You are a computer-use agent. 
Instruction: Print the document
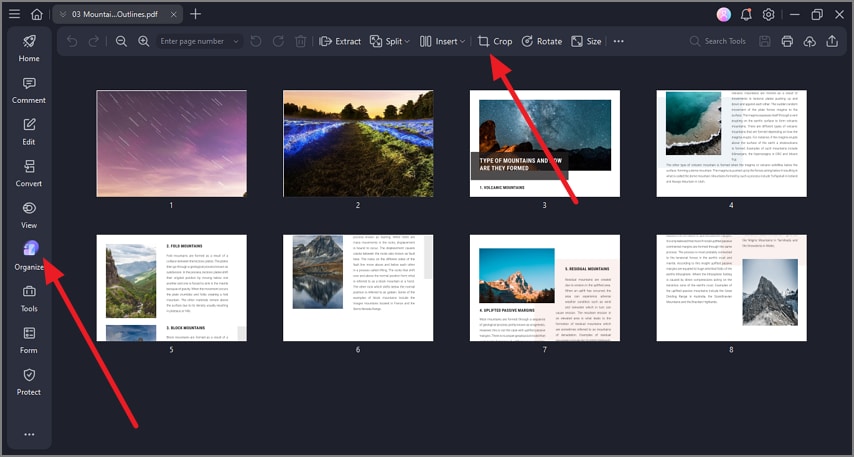point(787,41)
